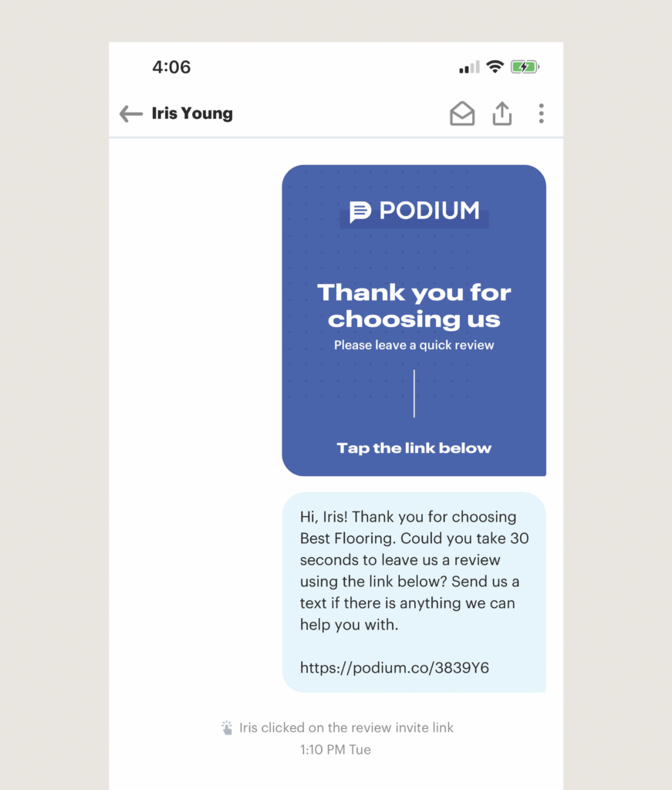Tap the 1:10 PM Tue timestamp
This screenshot has width=672, height=790.
tap(336, 750)
